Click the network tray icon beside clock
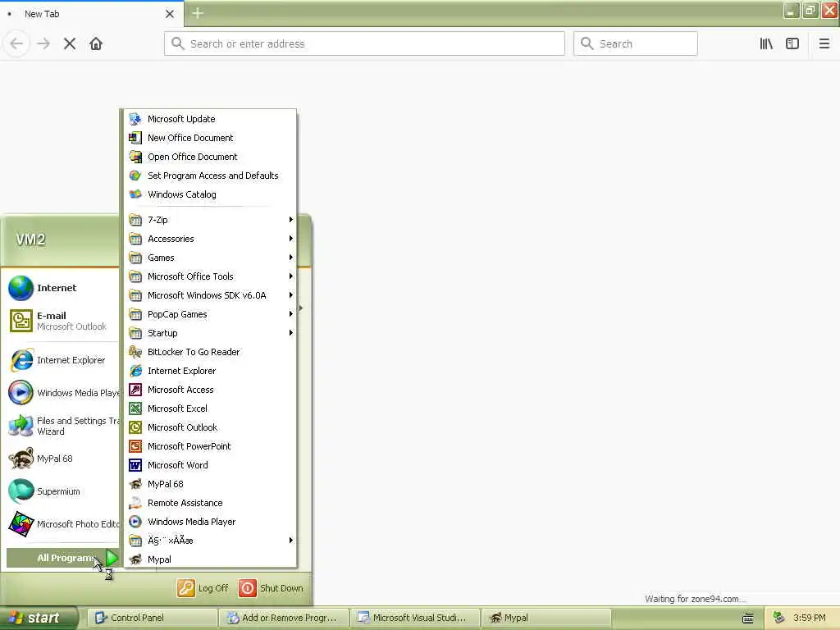Image resolution: width=840 pixels, height=630 pixels. [x=779, y=619]
